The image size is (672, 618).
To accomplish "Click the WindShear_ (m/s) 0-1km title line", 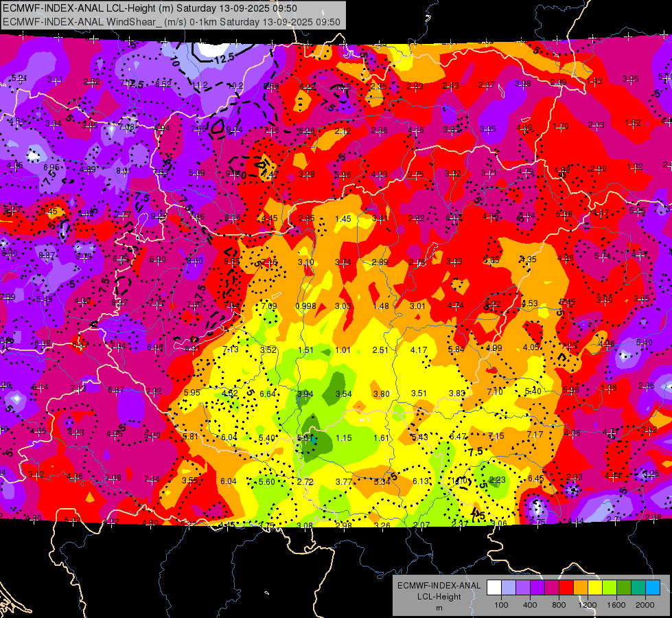I will coord(172,22).
